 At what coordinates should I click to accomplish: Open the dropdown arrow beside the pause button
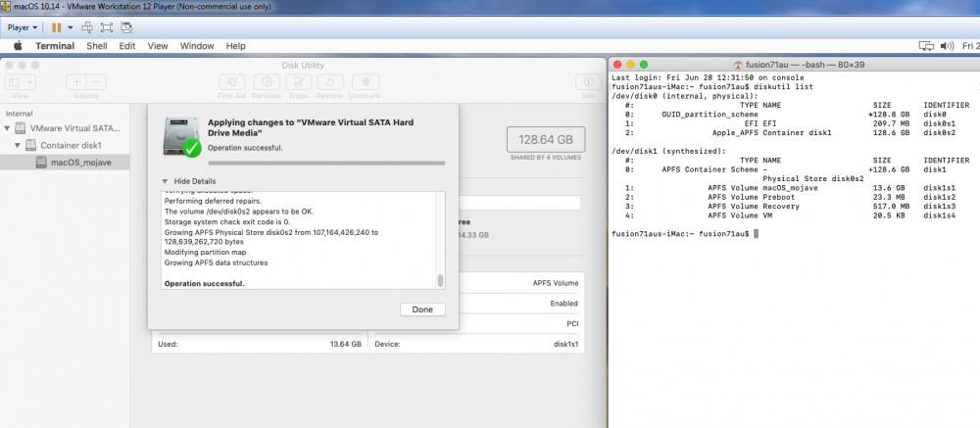point(70,27)
